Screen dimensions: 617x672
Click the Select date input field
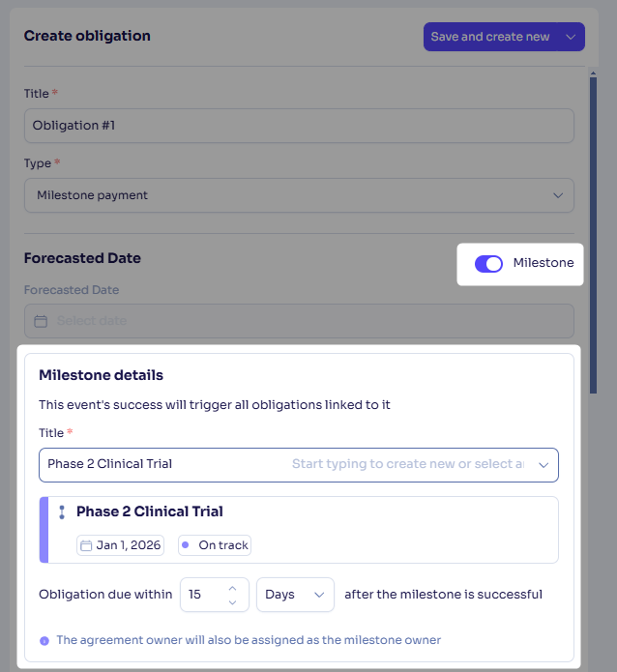tap(299, 321)
